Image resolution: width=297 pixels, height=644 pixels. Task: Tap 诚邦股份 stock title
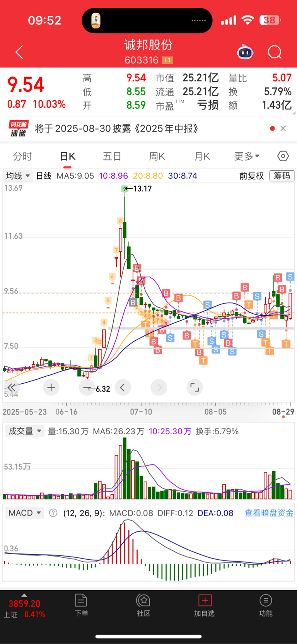pos(148,45)
